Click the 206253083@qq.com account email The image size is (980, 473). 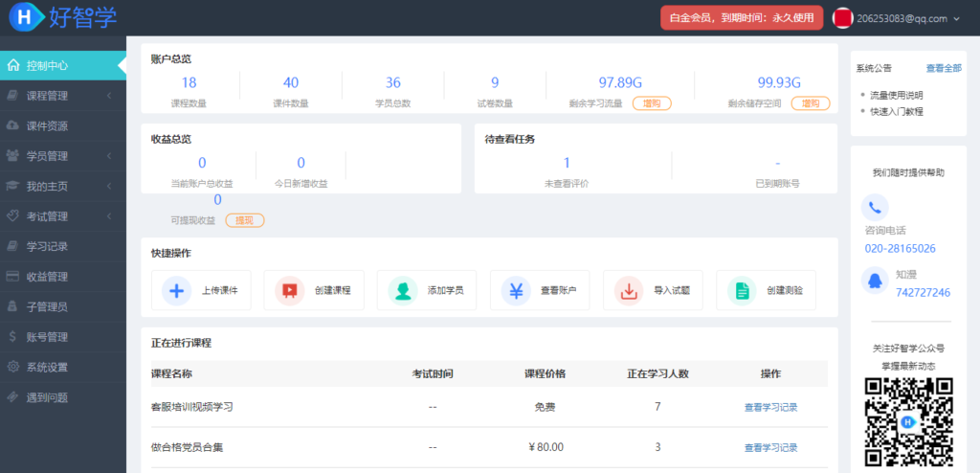click(x=902, y=19)
